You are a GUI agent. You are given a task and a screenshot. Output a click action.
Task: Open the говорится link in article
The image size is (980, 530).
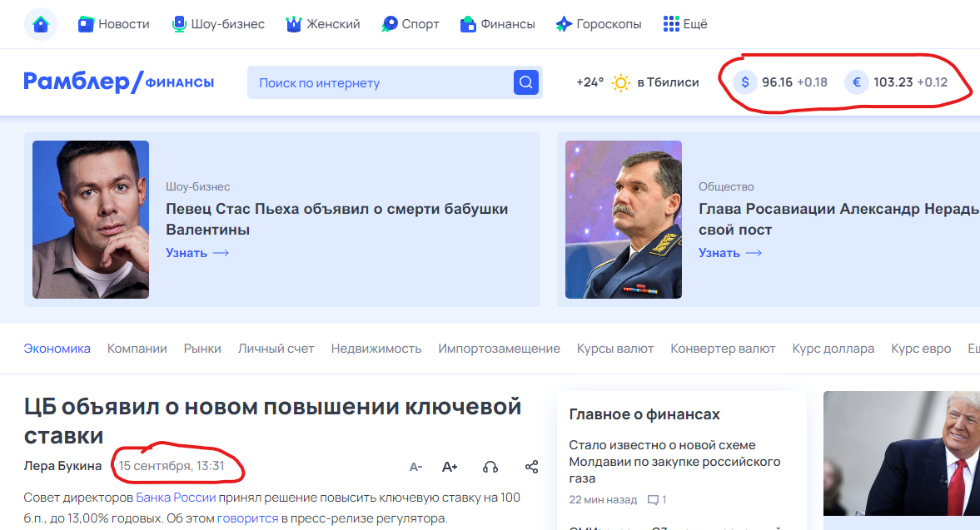pos(247,518)
